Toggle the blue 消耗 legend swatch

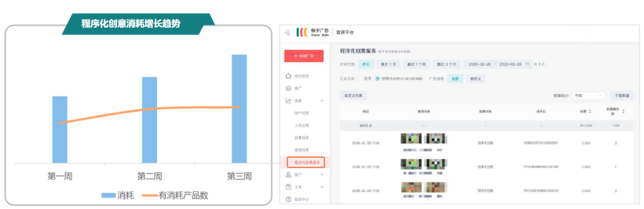(x=109, y=196)
